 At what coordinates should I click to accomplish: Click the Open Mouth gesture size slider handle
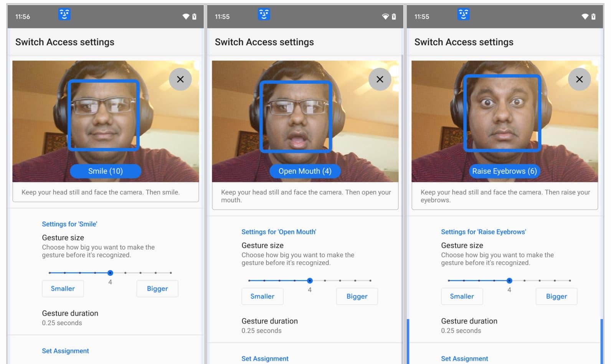coord(310,280)
